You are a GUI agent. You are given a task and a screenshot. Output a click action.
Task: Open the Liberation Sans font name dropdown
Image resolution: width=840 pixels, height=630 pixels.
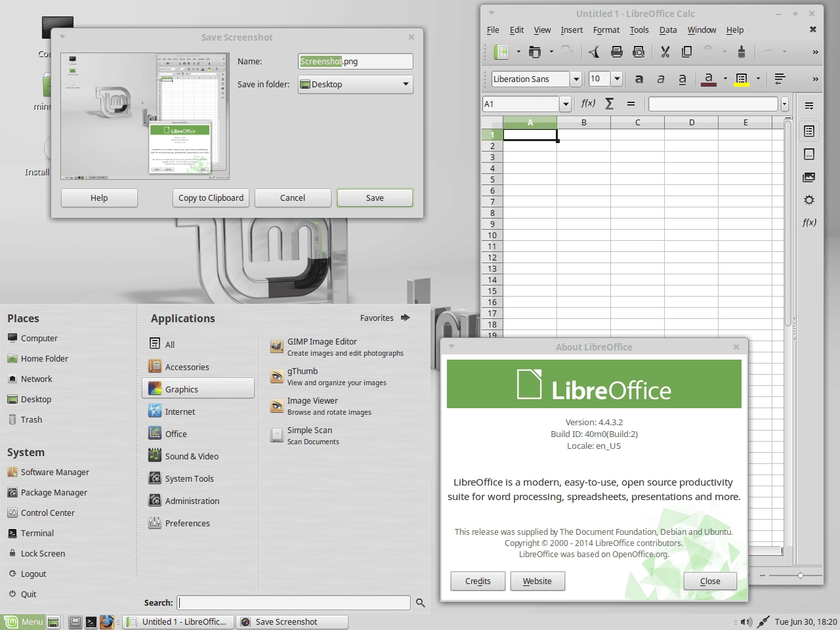(576, 79)
